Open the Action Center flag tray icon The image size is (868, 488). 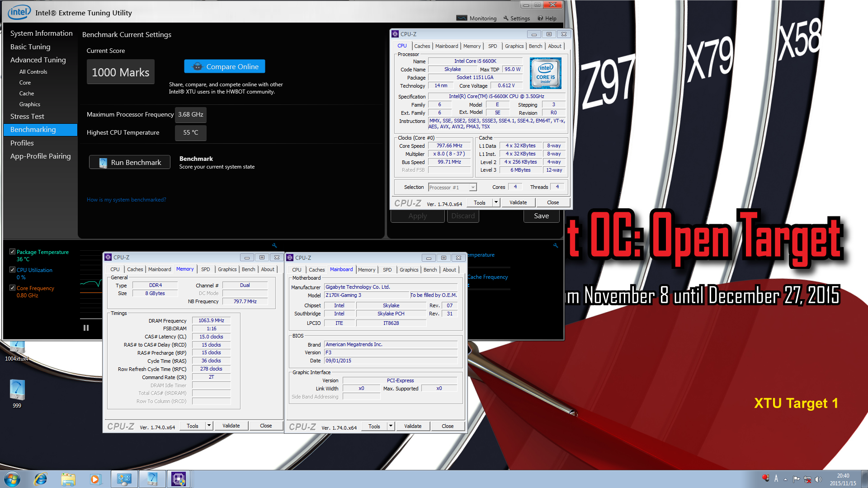(796, 479)
